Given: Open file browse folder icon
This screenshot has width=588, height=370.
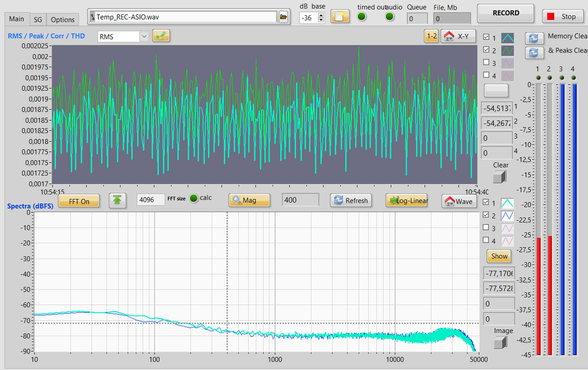Looking at the screenshot, I should [283, 17].
